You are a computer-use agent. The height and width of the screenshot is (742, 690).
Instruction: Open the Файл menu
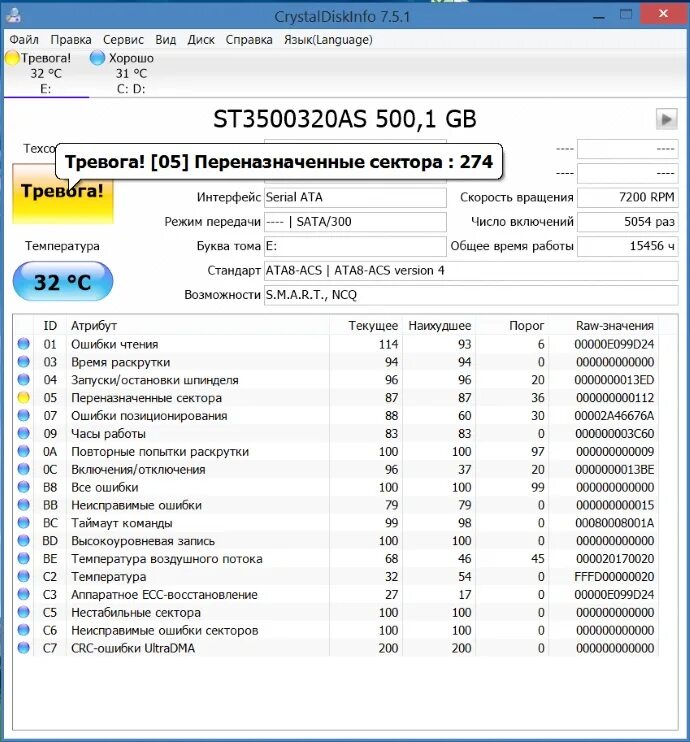[24, 40]
